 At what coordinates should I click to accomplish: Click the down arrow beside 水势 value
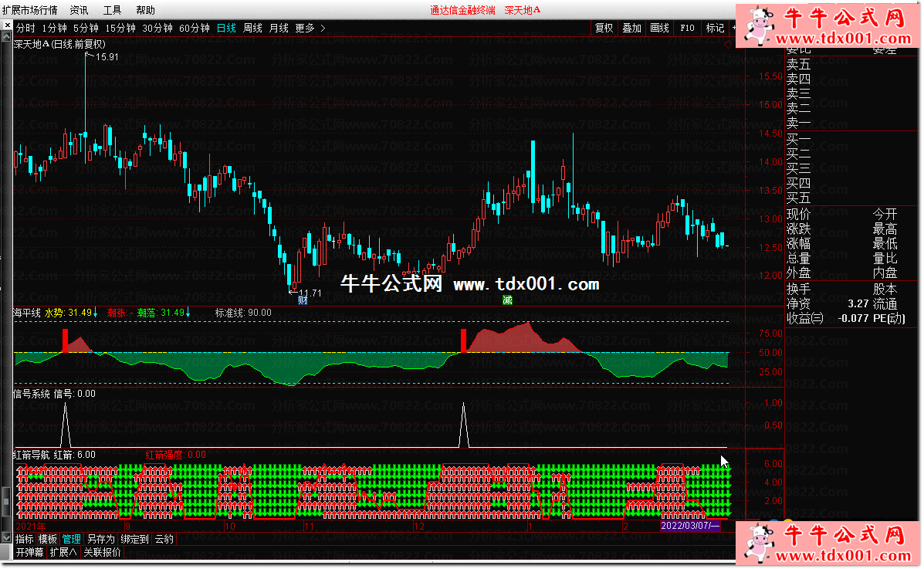95,313
